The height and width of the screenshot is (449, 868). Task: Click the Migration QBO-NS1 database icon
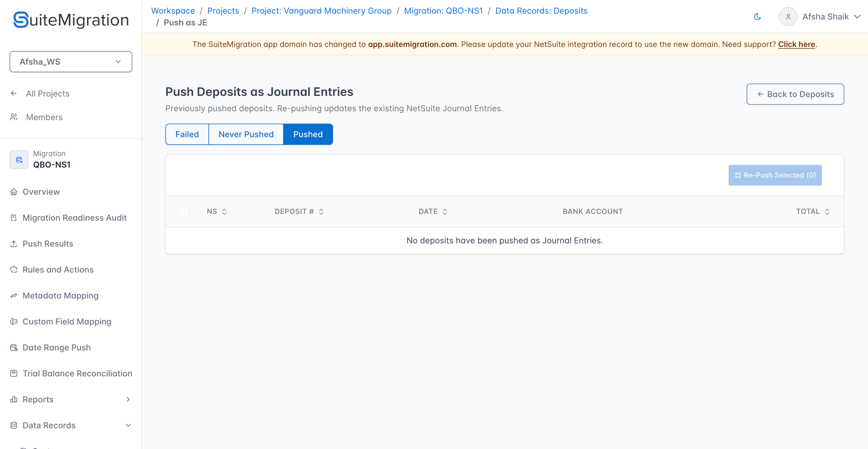[x=19, y=160]
